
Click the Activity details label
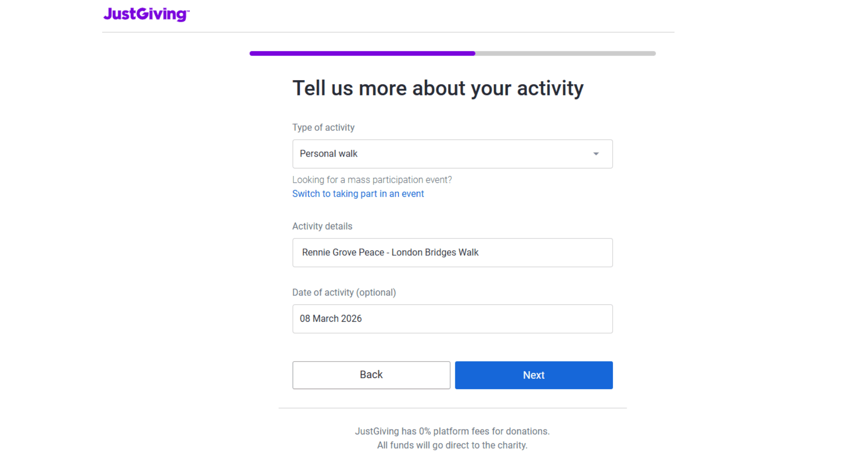point(322,226)
